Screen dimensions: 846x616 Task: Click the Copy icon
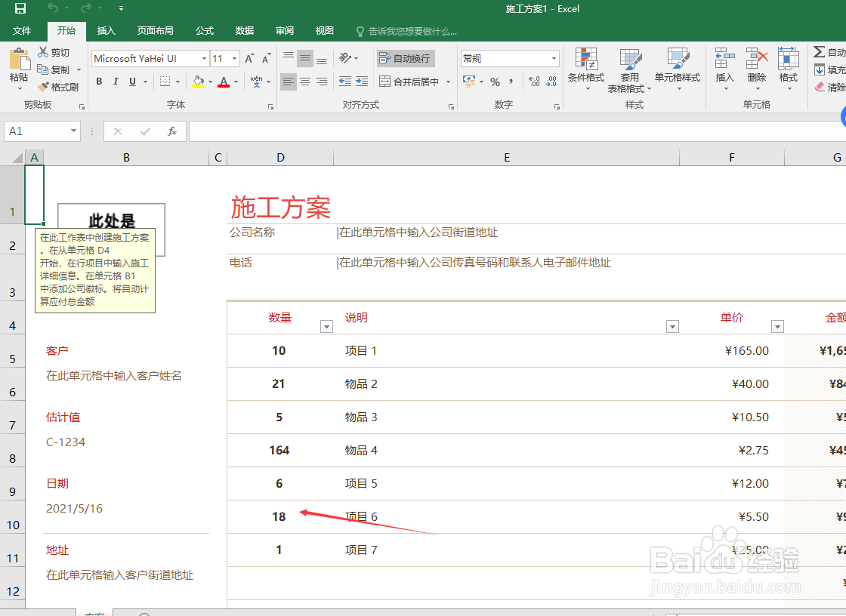click(42, 69)
